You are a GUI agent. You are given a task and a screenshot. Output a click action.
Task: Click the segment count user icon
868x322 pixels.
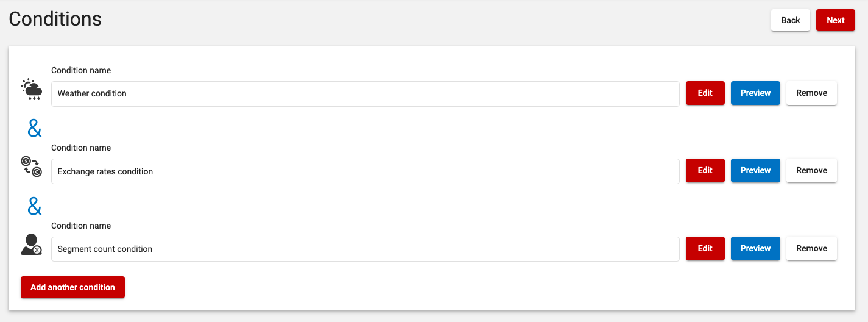(31, 244)
